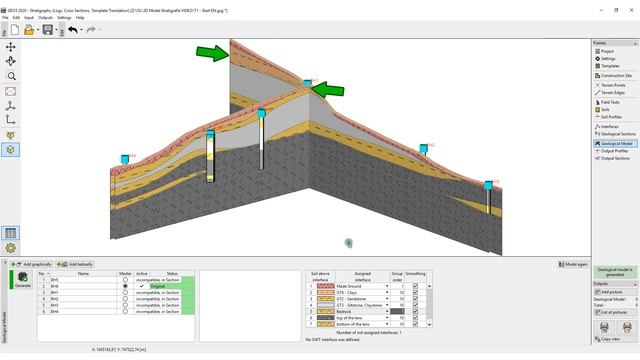Open the Input menu
Viewport: 640px width, 360px height.
click(x=29, y=18)
